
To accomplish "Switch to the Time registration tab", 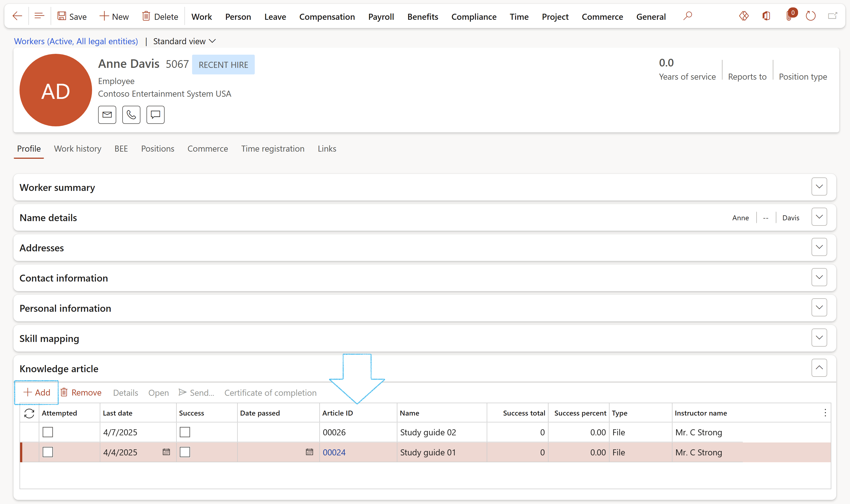I will click(272, 149).
